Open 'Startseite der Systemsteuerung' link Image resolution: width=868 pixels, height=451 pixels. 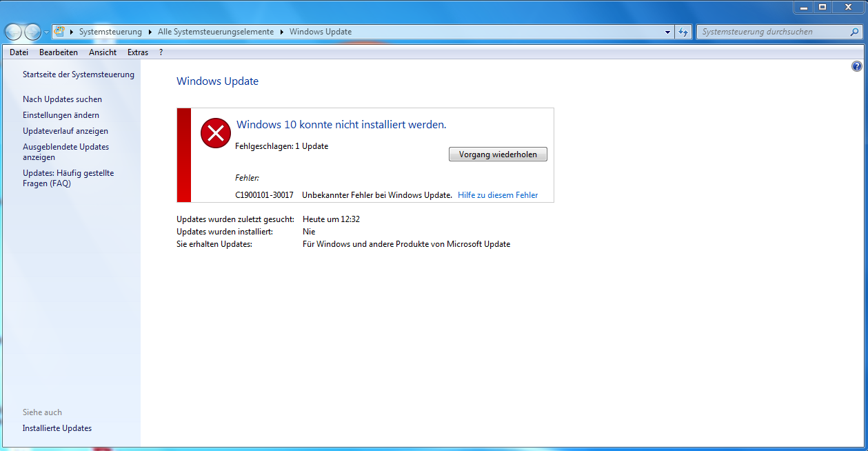click(79, 74)
